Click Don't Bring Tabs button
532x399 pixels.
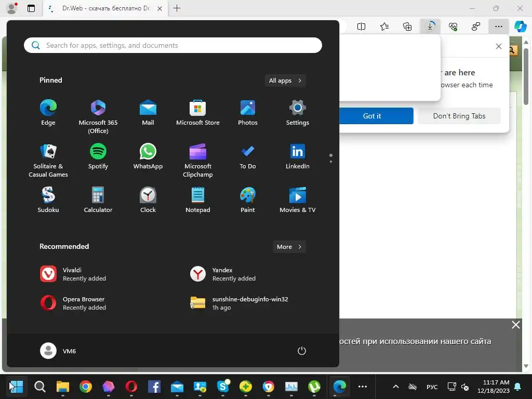tap(459, 116)
